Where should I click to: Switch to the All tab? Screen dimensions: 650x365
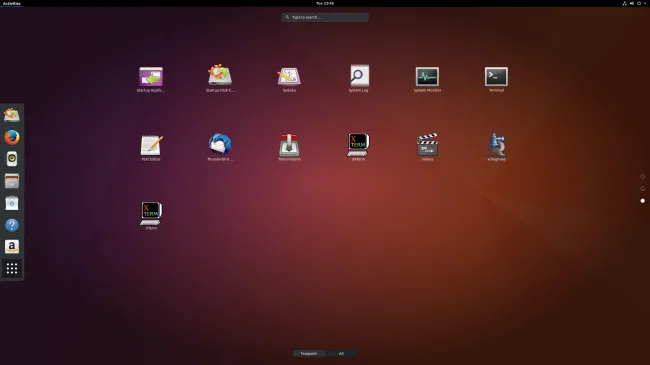tap(341, 353)
